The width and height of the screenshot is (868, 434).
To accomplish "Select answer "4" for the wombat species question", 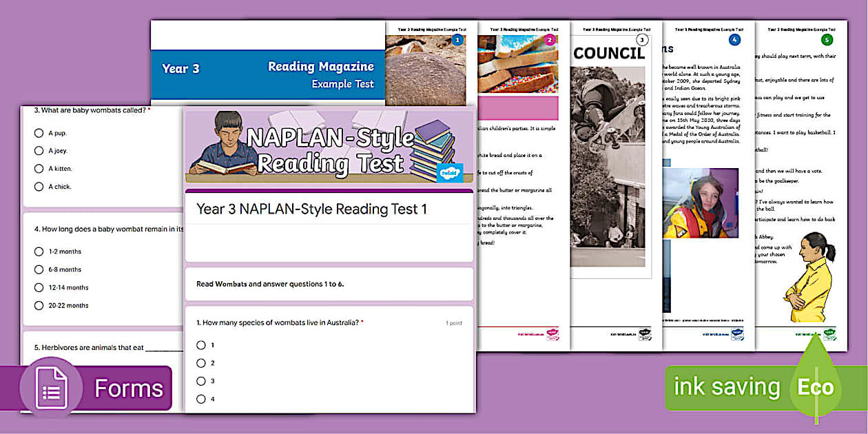I will (x=201, y=398).
